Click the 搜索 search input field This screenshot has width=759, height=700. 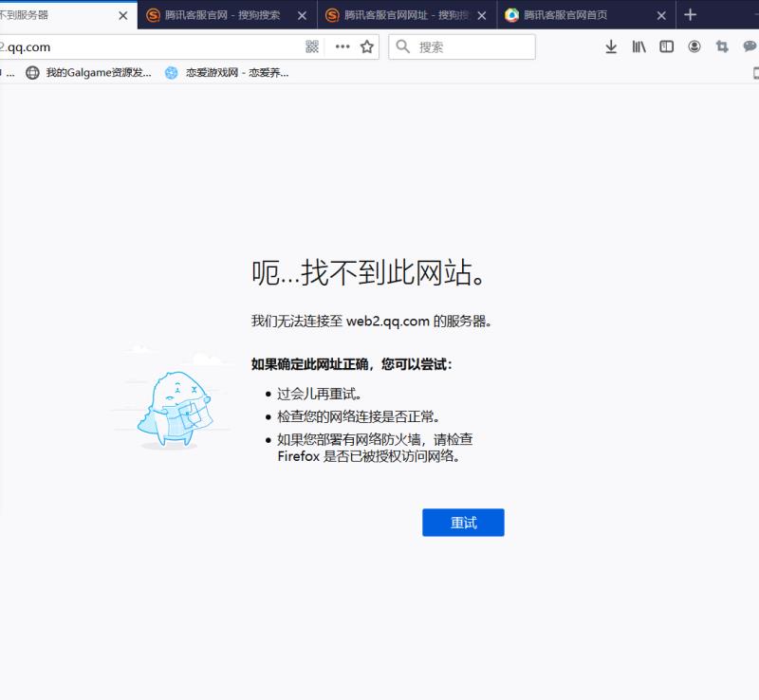point(462,46)
